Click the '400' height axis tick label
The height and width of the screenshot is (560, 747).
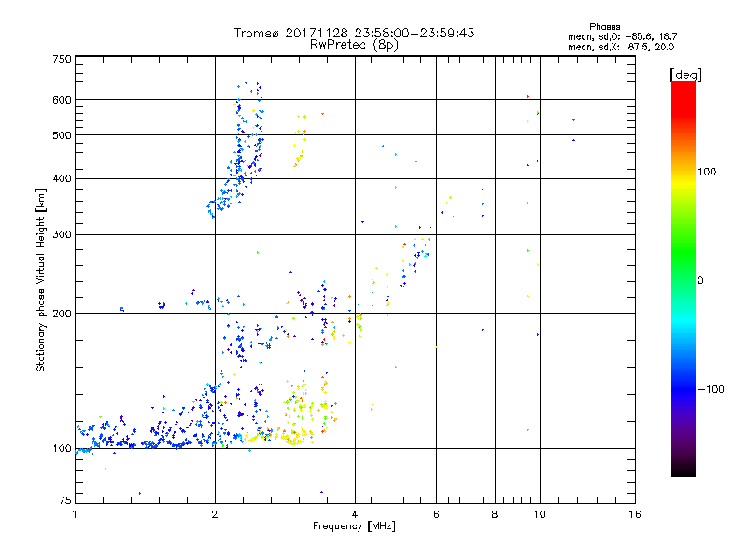62,178
